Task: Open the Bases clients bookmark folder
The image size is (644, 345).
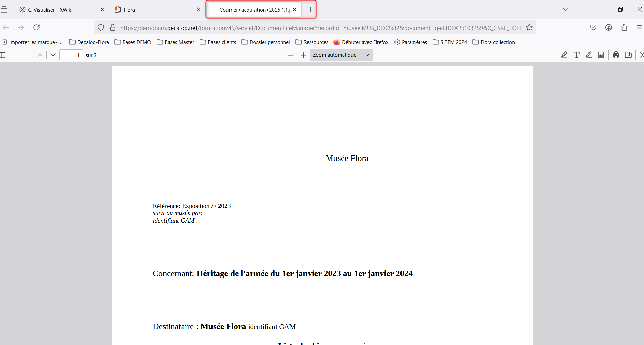Action: pos(218,42)
